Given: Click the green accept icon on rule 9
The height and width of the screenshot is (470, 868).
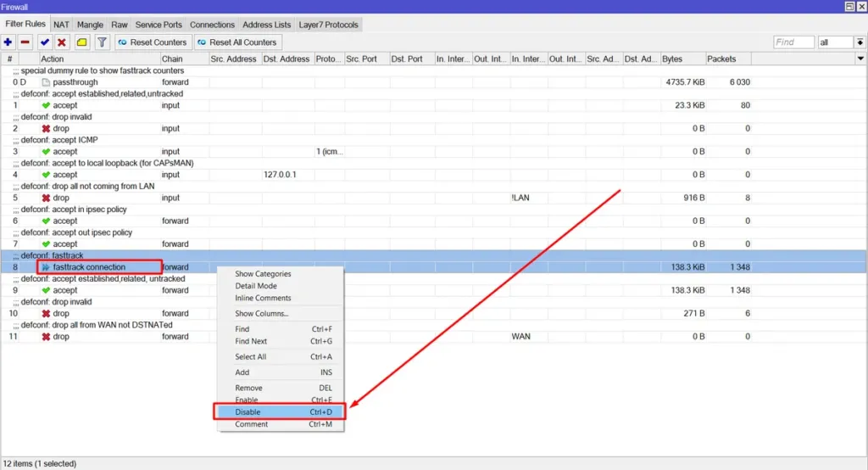Looking at the screenshot, I should click(46, 290).
